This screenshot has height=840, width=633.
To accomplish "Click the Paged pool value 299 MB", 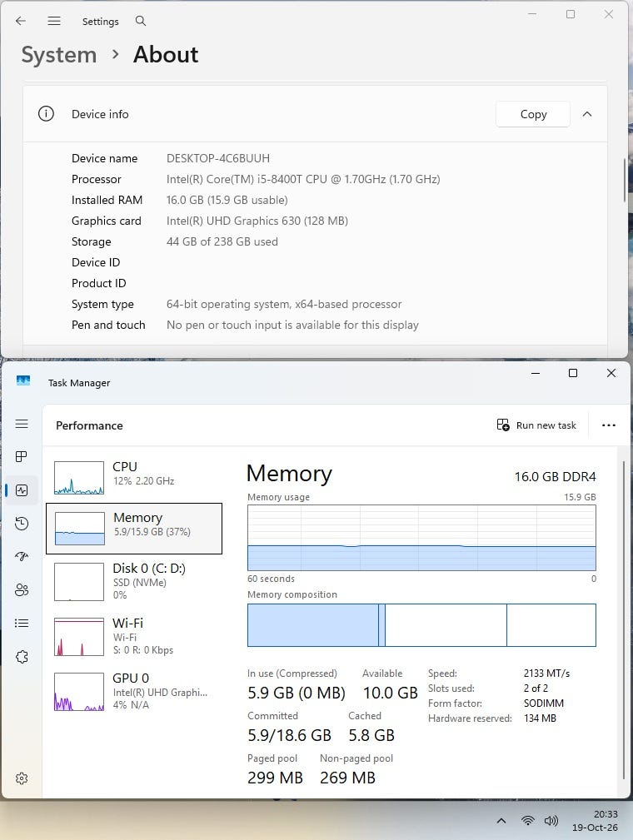I will [x=275, y=778].
